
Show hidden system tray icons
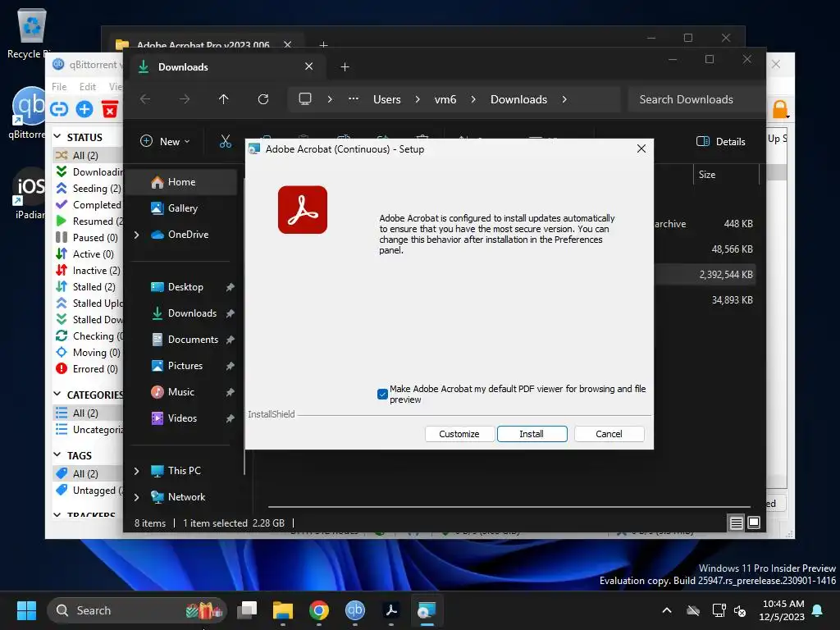[667, 610]
